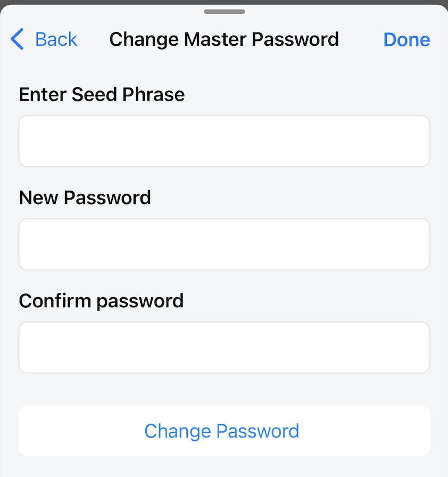Click the Change Master Password title

pyautogui.click(x=224, y=39)
